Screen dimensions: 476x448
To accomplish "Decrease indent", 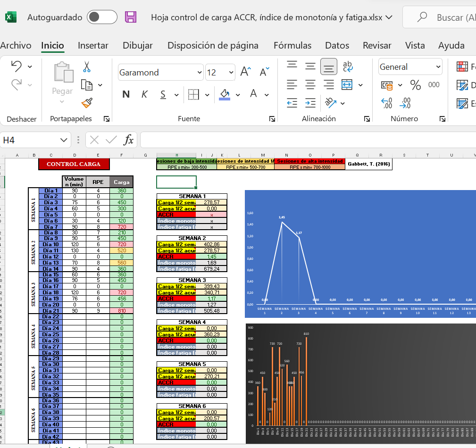I will (292, 103).
